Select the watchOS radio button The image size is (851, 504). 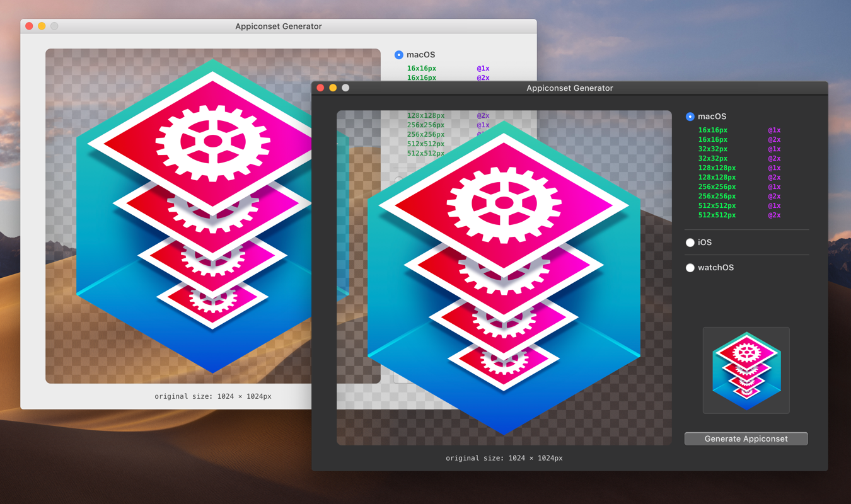[690, 267]
